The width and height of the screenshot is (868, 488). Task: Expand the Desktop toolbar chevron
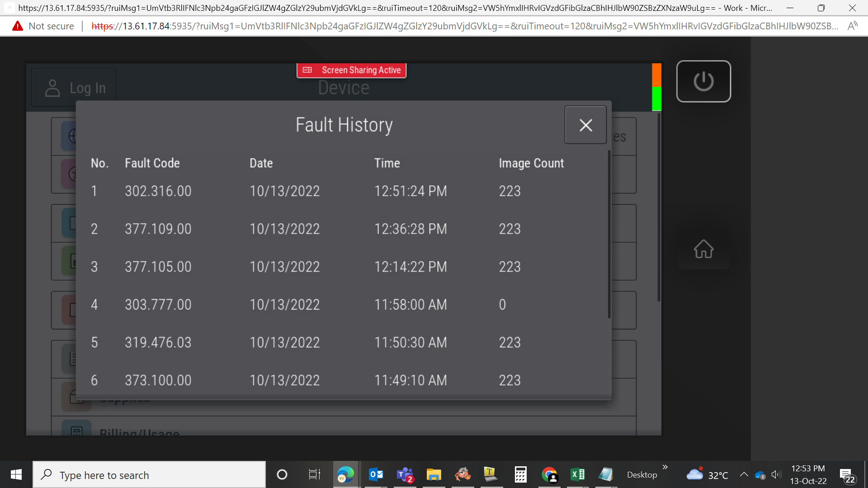(665, 467)
